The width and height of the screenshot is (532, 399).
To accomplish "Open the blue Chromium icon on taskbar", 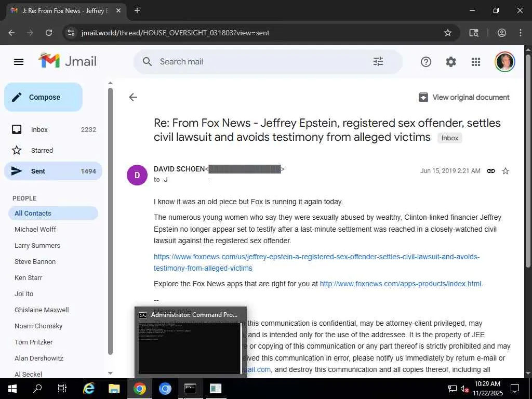I will click(165, 389).
